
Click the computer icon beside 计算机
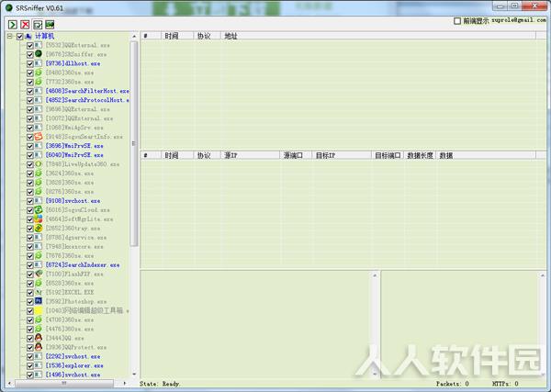[x=28, y=36]
